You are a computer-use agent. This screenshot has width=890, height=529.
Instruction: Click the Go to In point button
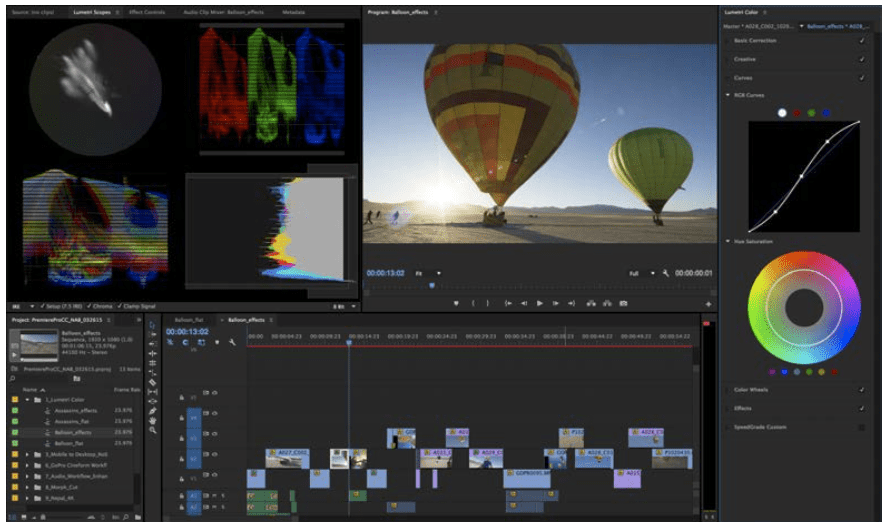click(x=508, y=303)
